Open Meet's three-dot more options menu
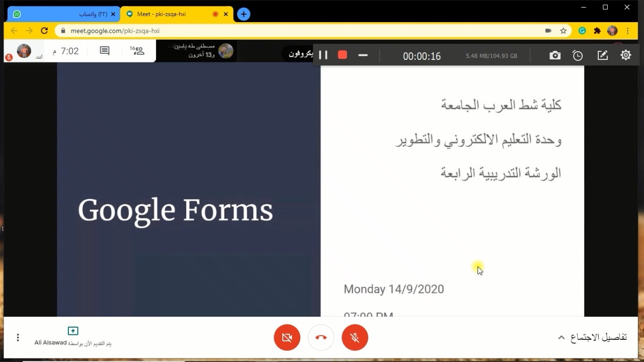Image resolution: width=644 pixels, height=362 pixels. [18, 337]
